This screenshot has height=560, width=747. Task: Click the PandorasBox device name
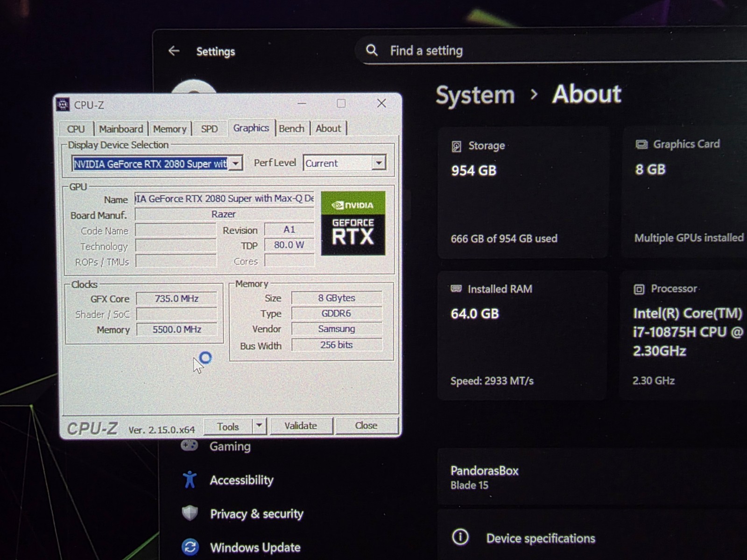[x=484, y=470]
